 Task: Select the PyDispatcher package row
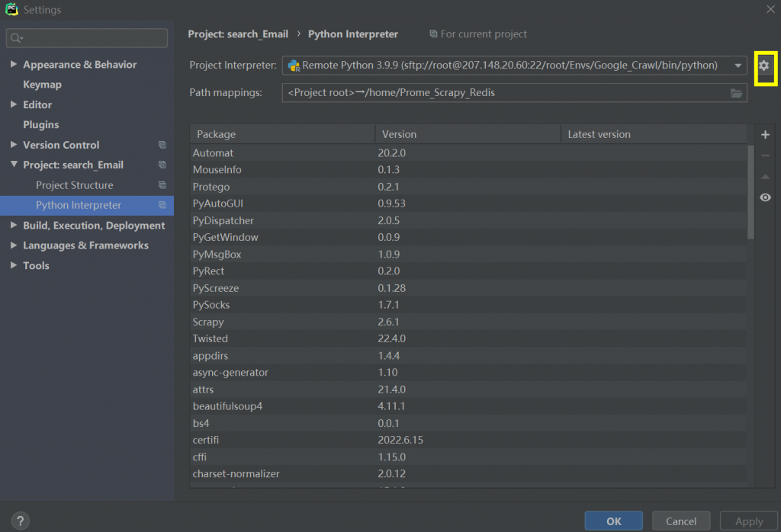468,220
